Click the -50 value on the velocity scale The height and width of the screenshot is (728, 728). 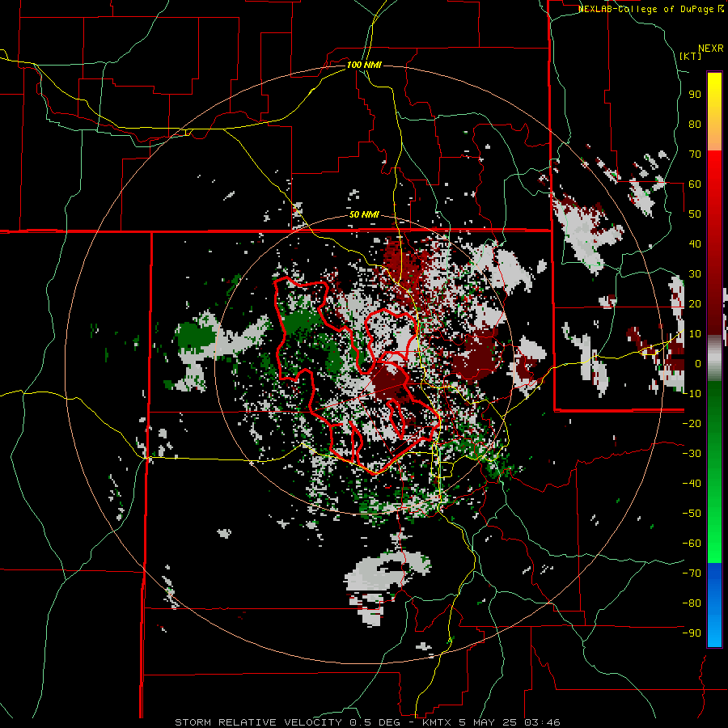(692, 514)
